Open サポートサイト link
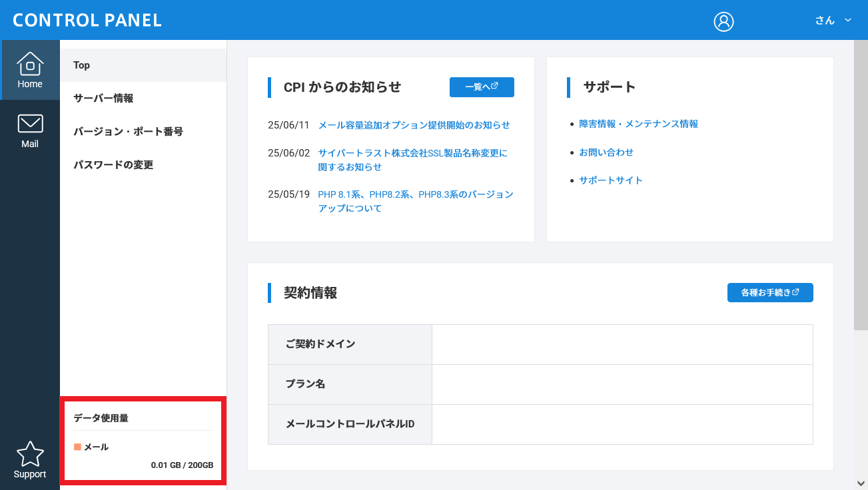868x490 pixels. tap(611, 180)
